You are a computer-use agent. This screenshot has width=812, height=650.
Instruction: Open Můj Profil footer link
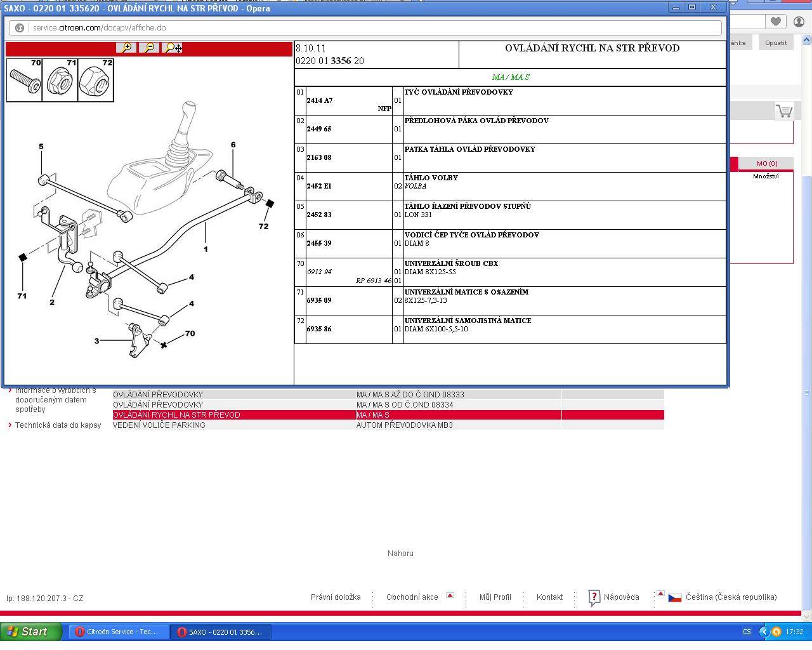[x=495, y=597]
